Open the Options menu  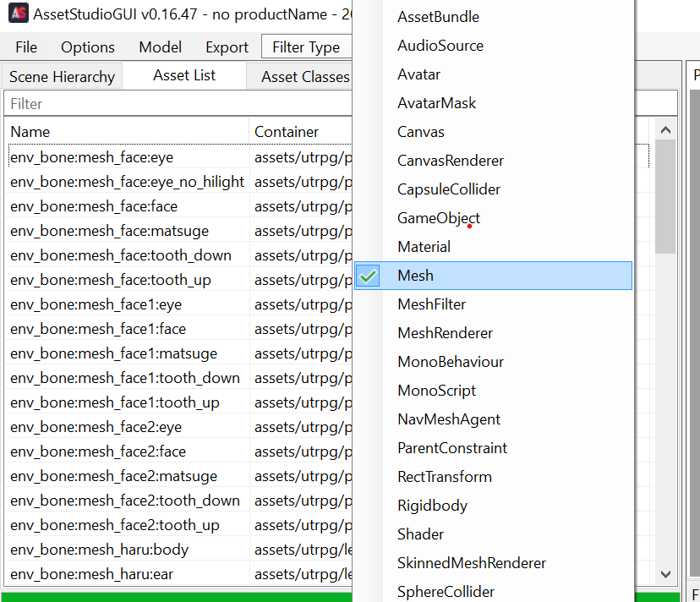(x=88, y=47)
